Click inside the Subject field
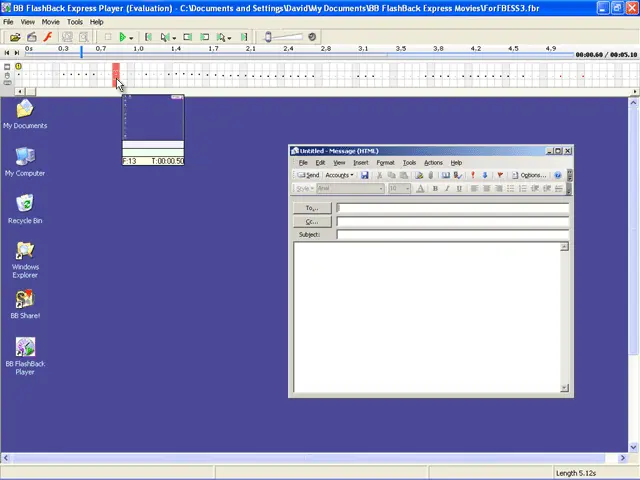Screen dimensions: 640x480 [x=452, y=235]
